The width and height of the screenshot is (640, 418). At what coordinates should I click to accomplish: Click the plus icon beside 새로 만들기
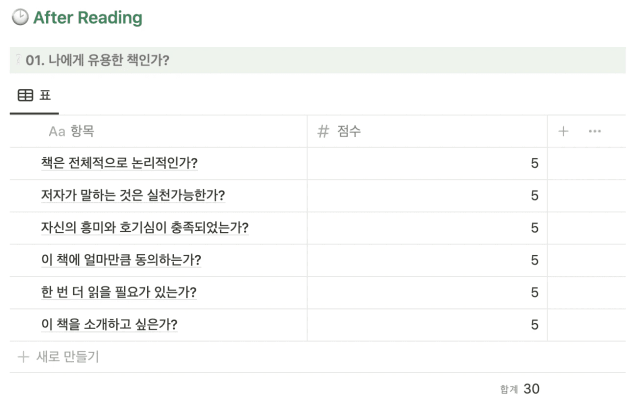pyautogui.click(x=23, y=357)
